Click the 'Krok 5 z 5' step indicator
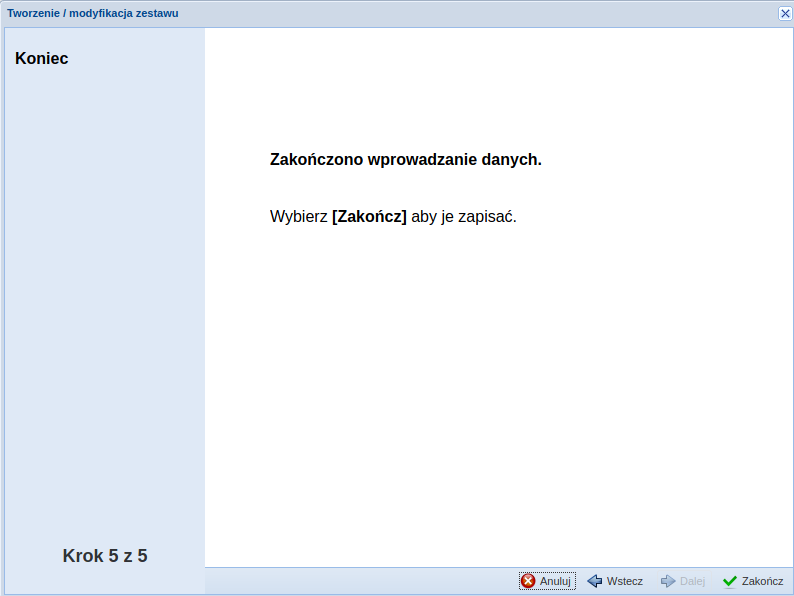 [105, 556]
